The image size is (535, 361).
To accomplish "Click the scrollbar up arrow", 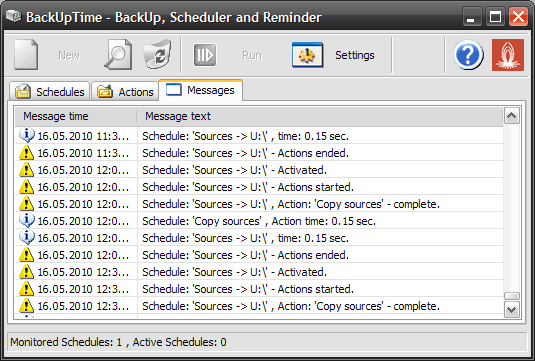I will 511,116.
